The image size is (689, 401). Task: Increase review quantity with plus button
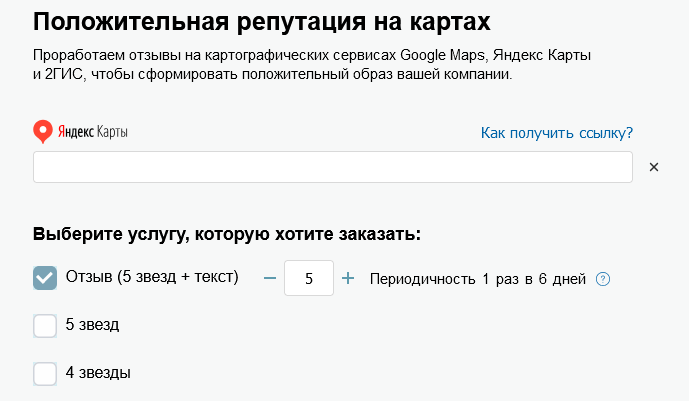[348, 278]
